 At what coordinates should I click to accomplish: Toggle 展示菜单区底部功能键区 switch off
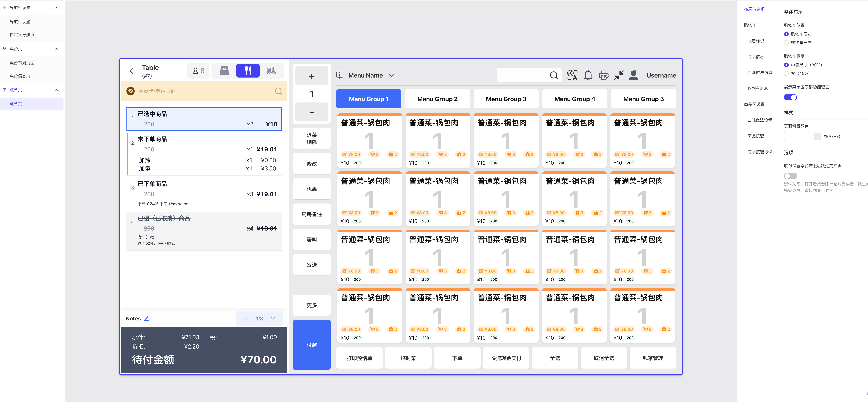pyautogui.click(x=790, y=97)
